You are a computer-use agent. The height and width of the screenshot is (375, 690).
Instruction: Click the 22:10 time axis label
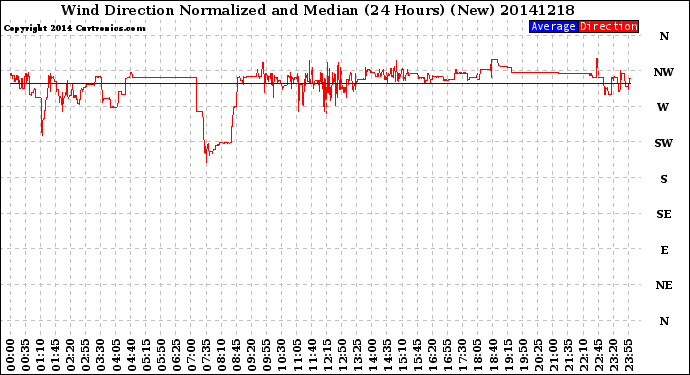(583, 355)
